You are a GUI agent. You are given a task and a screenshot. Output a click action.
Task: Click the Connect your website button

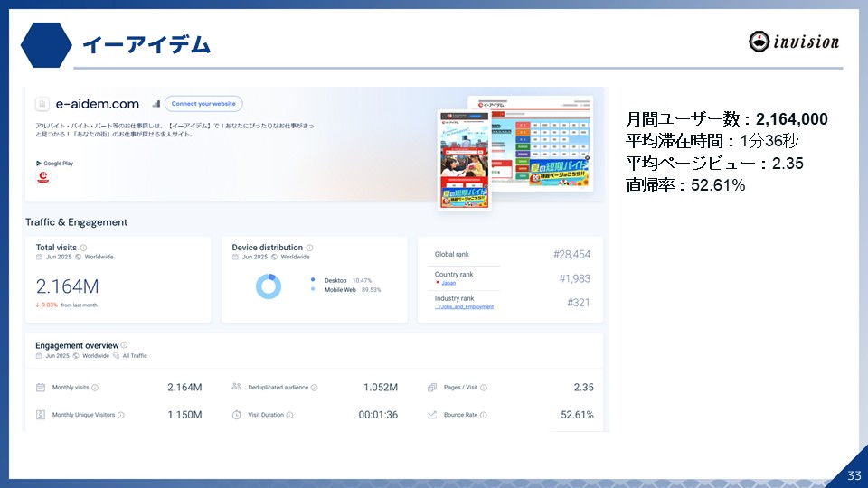coord(203,103)
